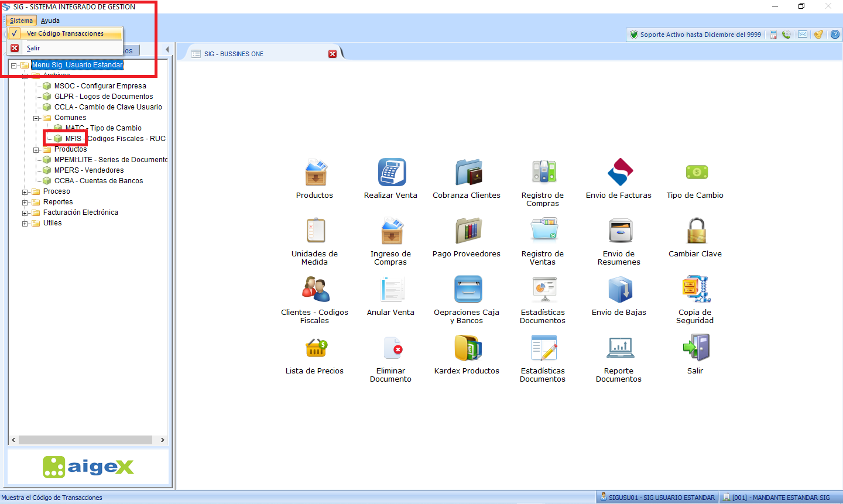
Task: Click the help question mark toolbar icon
Action: coord(835,35)
